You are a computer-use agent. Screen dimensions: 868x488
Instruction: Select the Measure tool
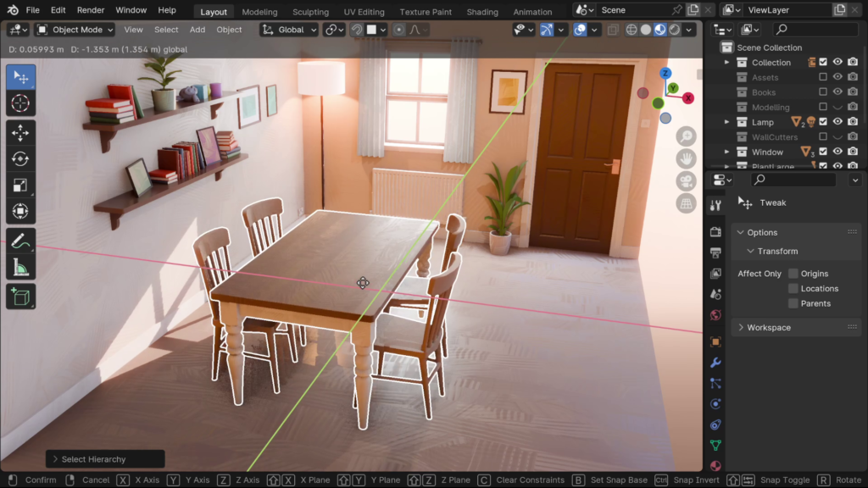click(21, 268)
